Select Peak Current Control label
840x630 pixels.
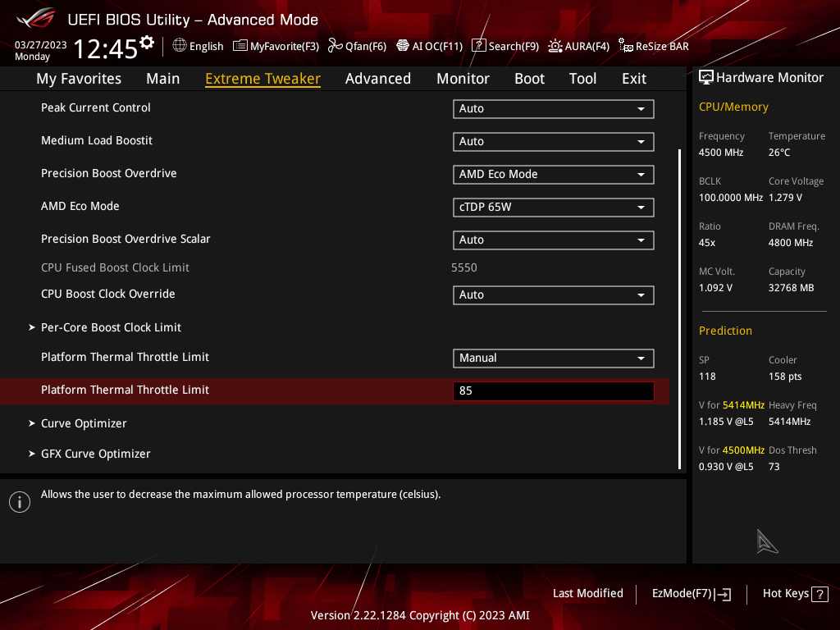96,107
